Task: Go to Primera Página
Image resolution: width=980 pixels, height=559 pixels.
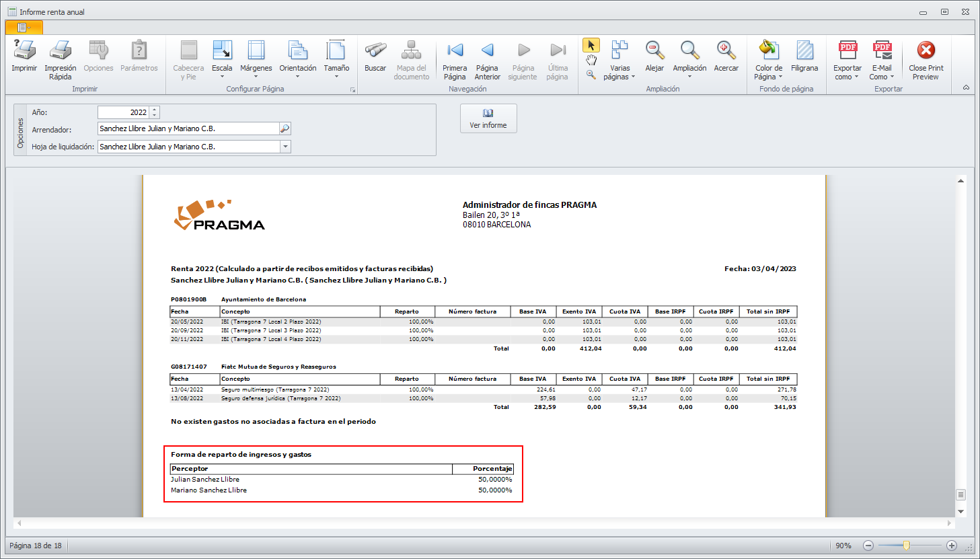Action: coord(455,51)
